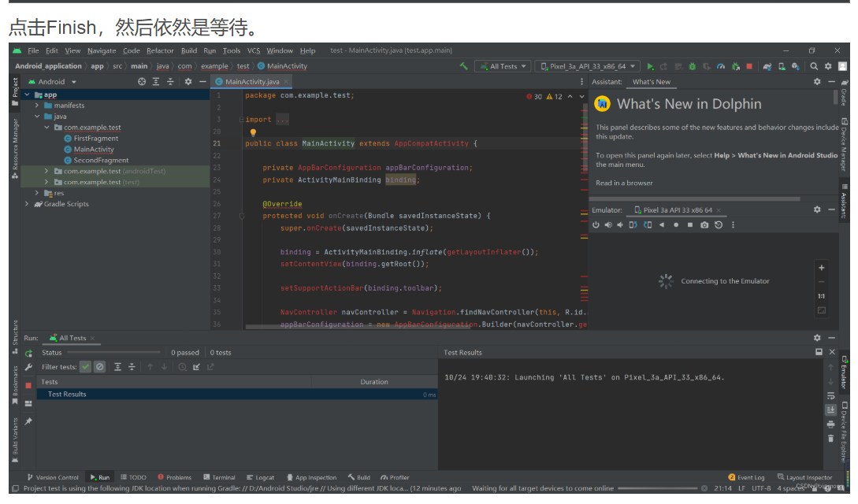Expand the manifests folder
Viewport: 858px width, 504px height.
(x=37, y=106)
